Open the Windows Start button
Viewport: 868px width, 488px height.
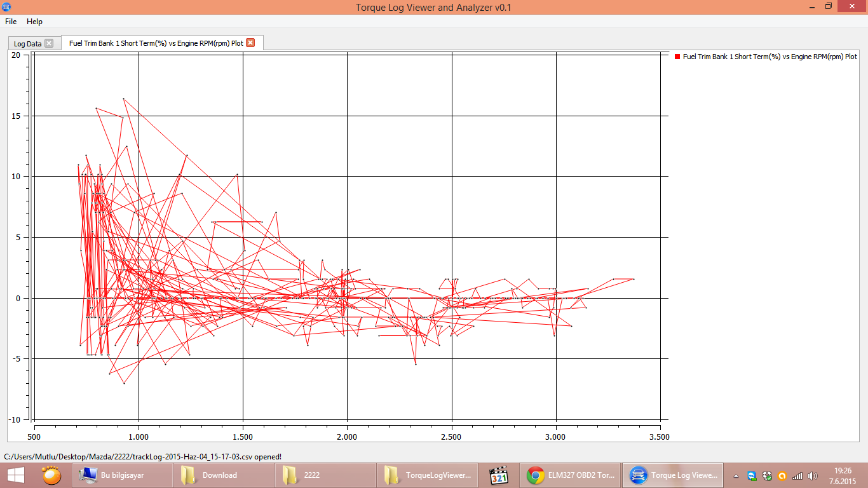pos(15,475)
